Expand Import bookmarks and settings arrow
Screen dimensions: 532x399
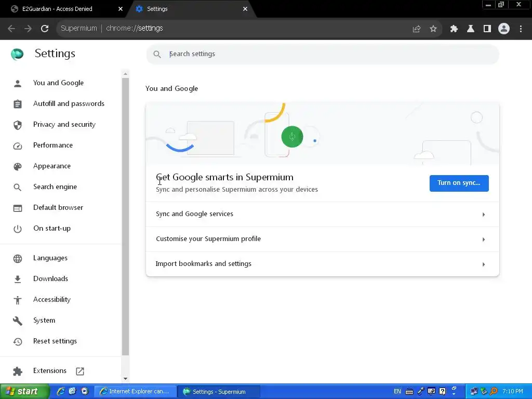(x=484, y=264)
